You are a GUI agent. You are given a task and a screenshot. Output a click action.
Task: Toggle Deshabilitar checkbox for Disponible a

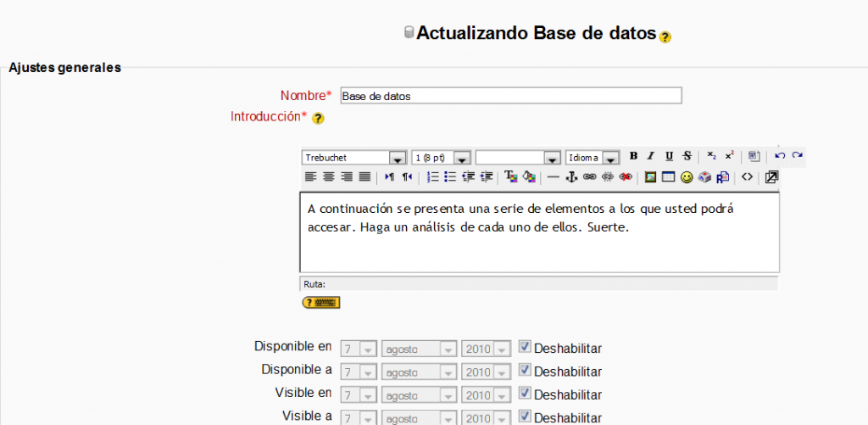[x=525, y=370]
